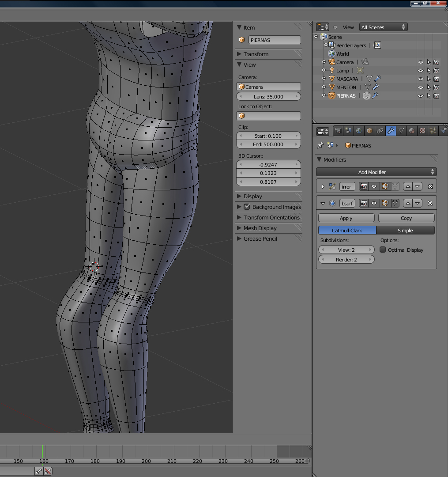The width and height of the screenshot is (448, 477).
Task: Click the wrench icon next to MASCARA
Action: coord(378,79)
